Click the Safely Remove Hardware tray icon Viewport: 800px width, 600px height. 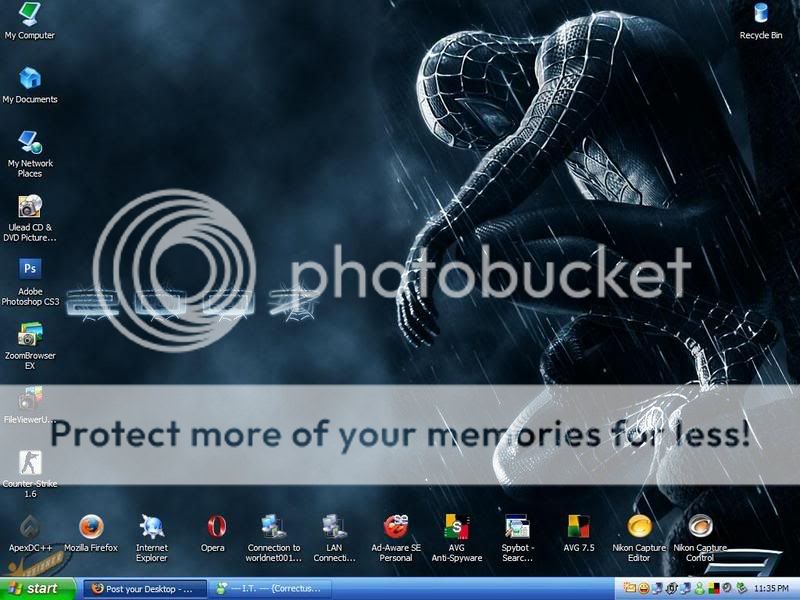pyautogui.click(x=742, y=588)
